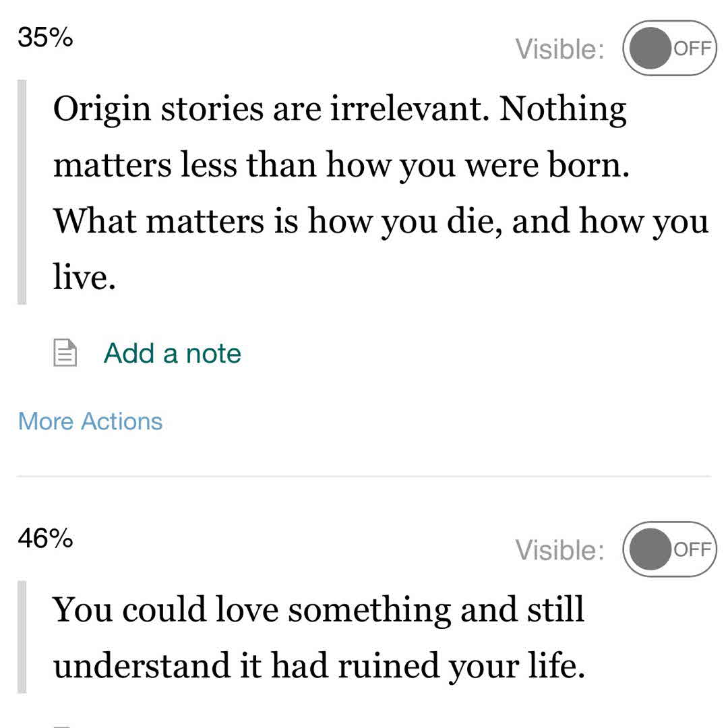728x728 pixels.
Task: Click the gray bar beside the 46% quote
Action: point(22,637)
